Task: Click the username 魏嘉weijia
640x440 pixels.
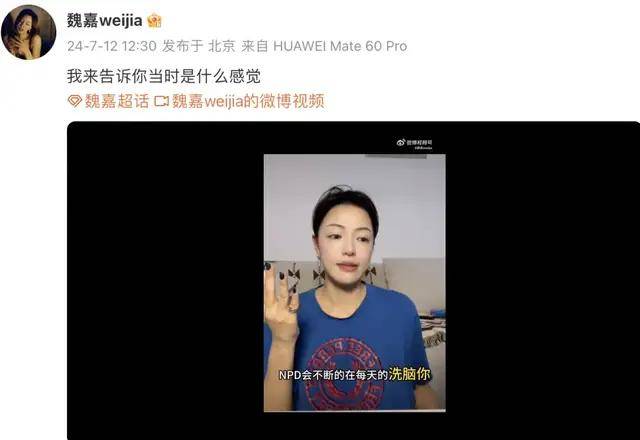Action: point(104,20)
